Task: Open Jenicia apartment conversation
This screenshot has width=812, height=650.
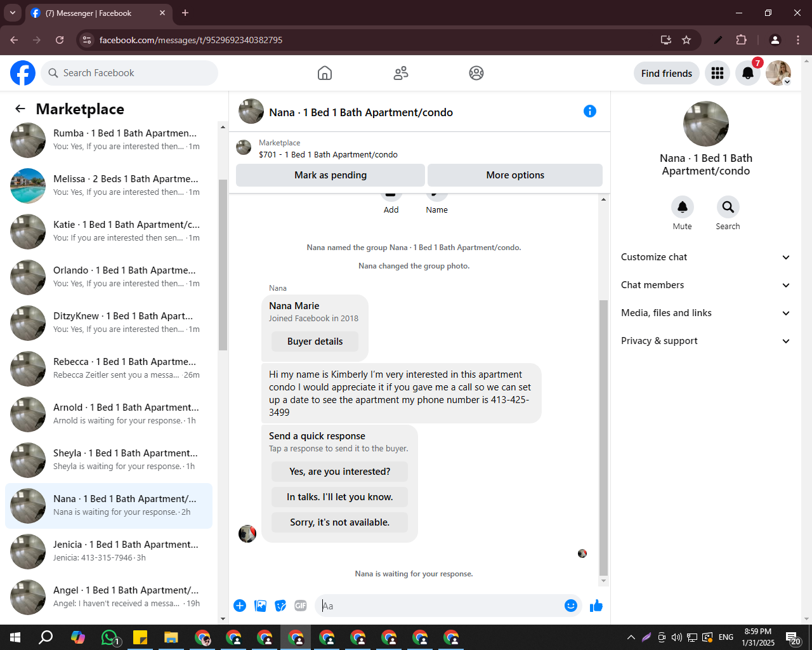Action: pos(109,551)
